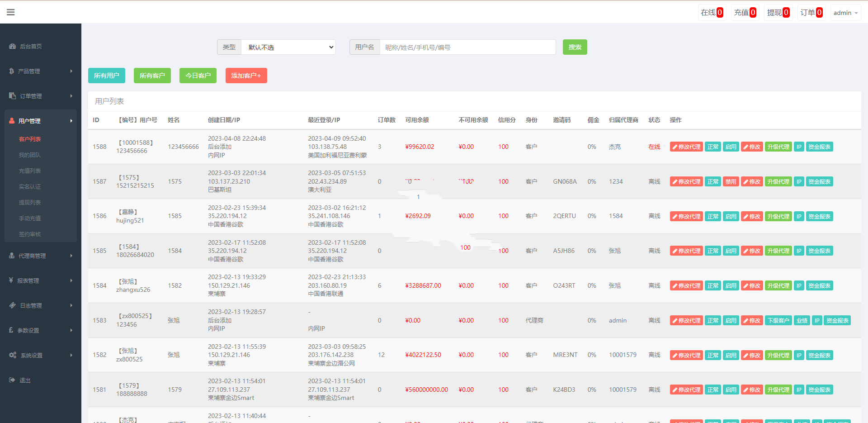Click the red 添加客户+ button
Viewport: 868px width, 423px height.
click(246, 76)
